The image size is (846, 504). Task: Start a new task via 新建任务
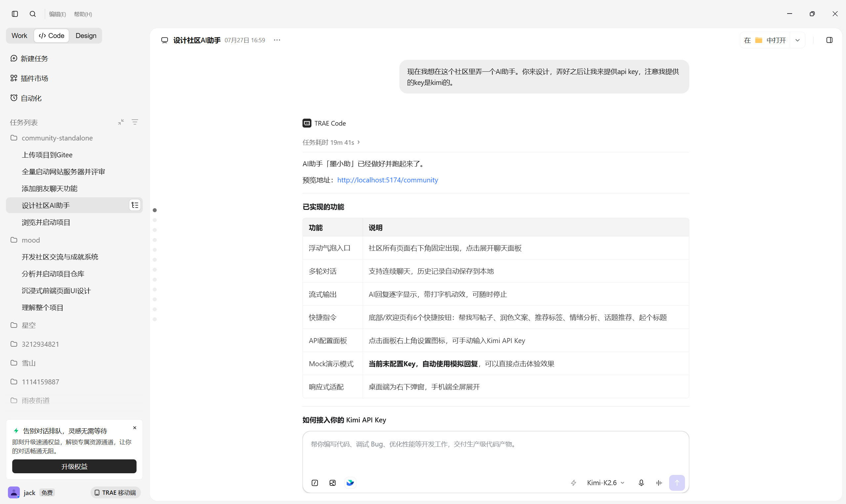pyautogui.click(x=29, y=58)
